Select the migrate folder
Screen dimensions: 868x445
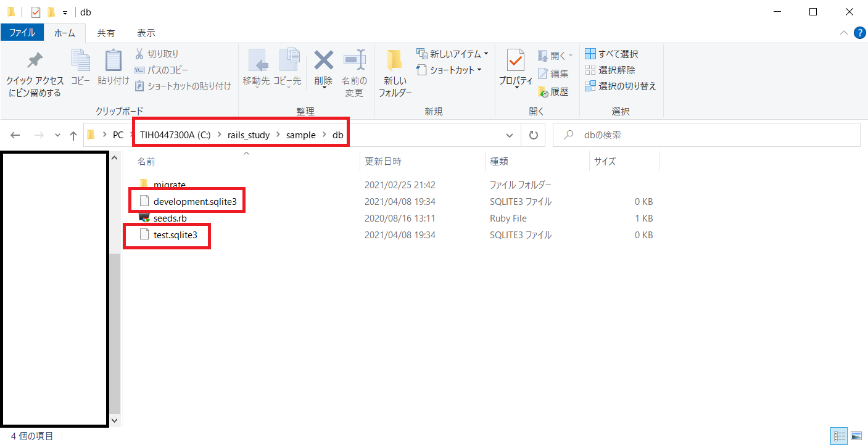pos(169,185)
